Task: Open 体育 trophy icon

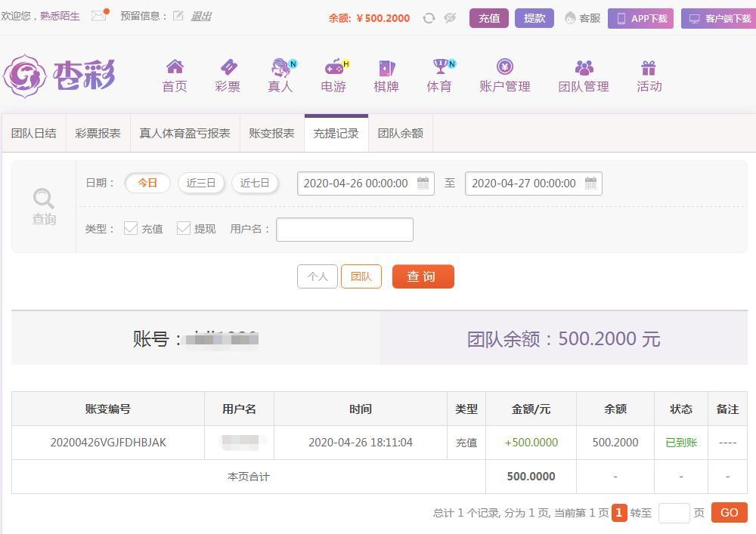Action: point(440,66)
